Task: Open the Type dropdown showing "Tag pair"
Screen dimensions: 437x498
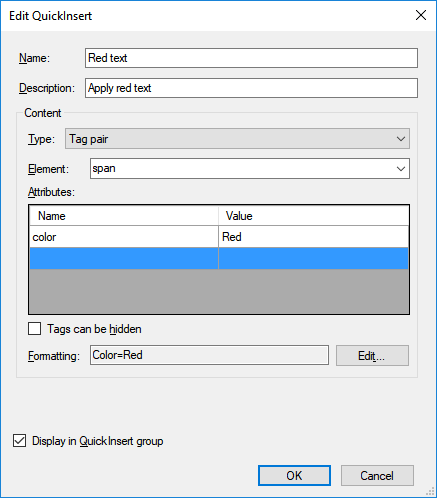Action: click(237, 139)
